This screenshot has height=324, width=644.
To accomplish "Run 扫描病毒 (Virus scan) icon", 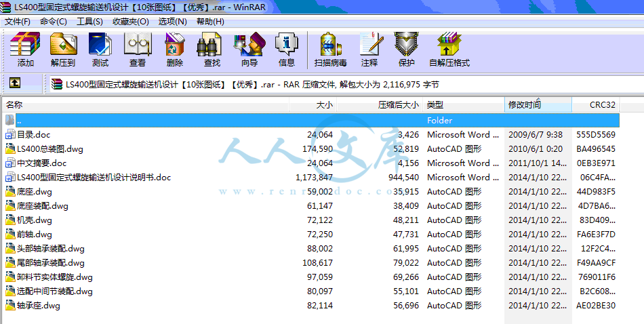I will [331, 44].
